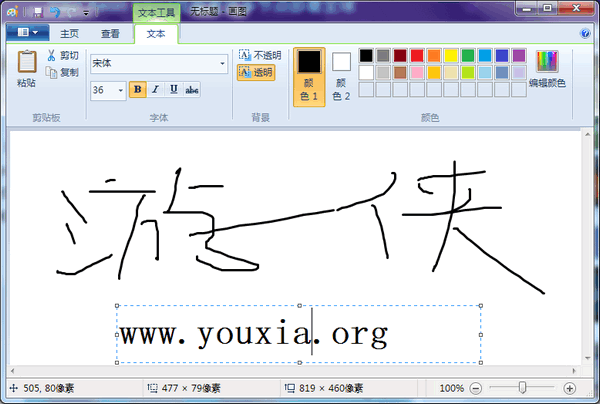Screen dimensions: 600x404
Task: Open the font size 36 dropdown
Action: coord(121,90)
